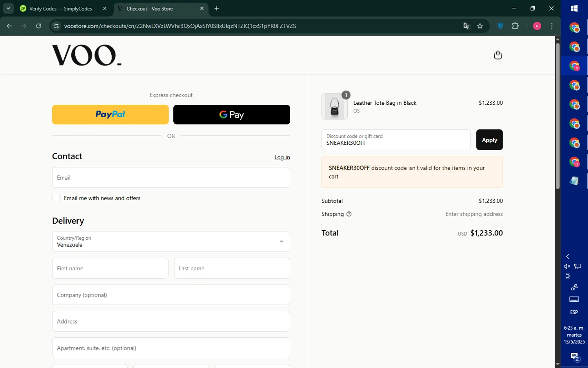Screen dimensions: 588x368
Task: Click the Apartment, suite field
Action: coord(171,348)
